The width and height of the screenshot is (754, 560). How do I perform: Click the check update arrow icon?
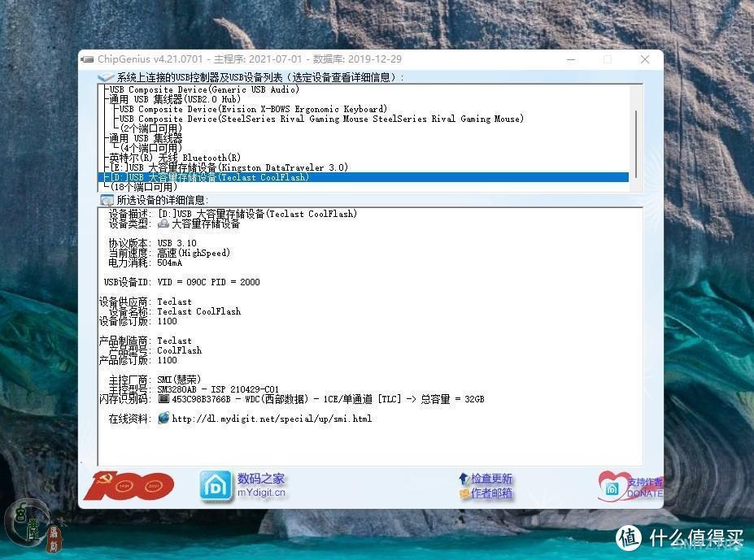click(464, 479)
